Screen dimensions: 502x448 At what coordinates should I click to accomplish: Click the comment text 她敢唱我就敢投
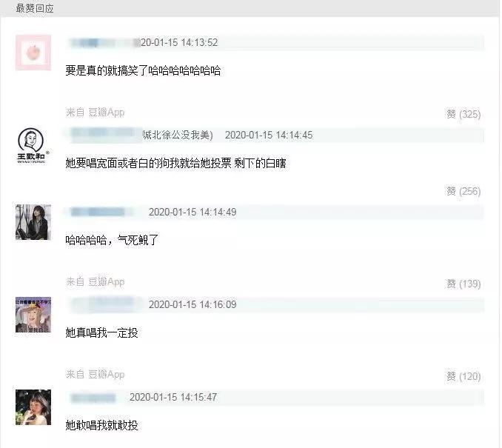tap(102, 425)
